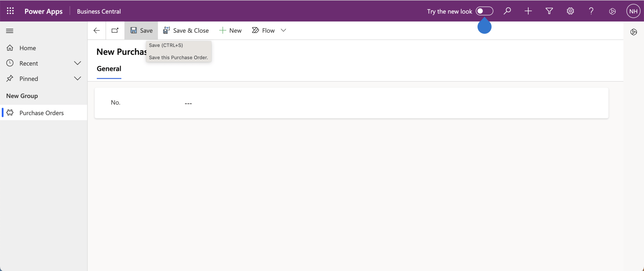Open the Flow command
Viewport: 644px width, 271px height.
tap(263, 31)
